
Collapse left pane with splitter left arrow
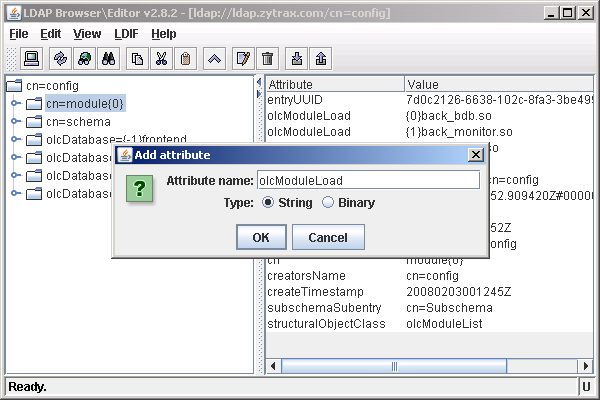click(x=259, y=82)
